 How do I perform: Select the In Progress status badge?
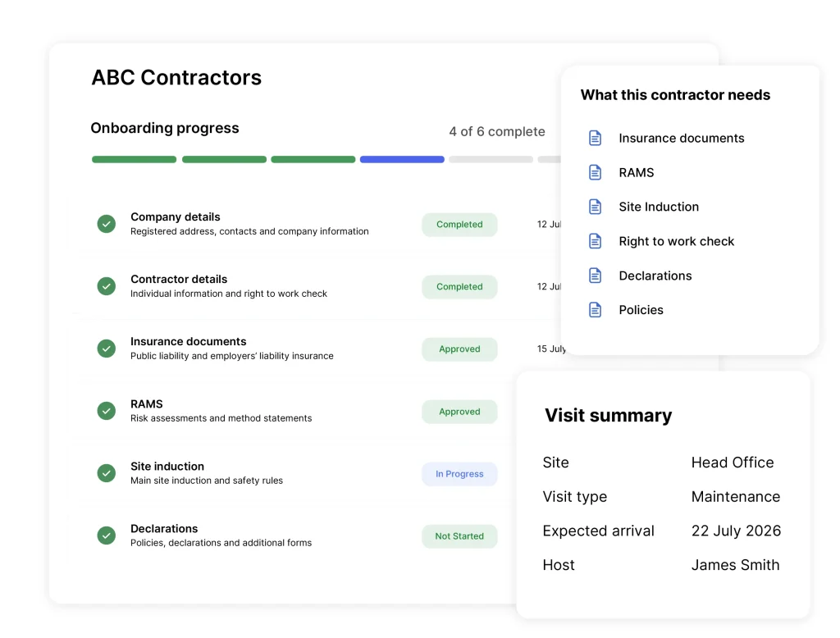coord(459,474)
